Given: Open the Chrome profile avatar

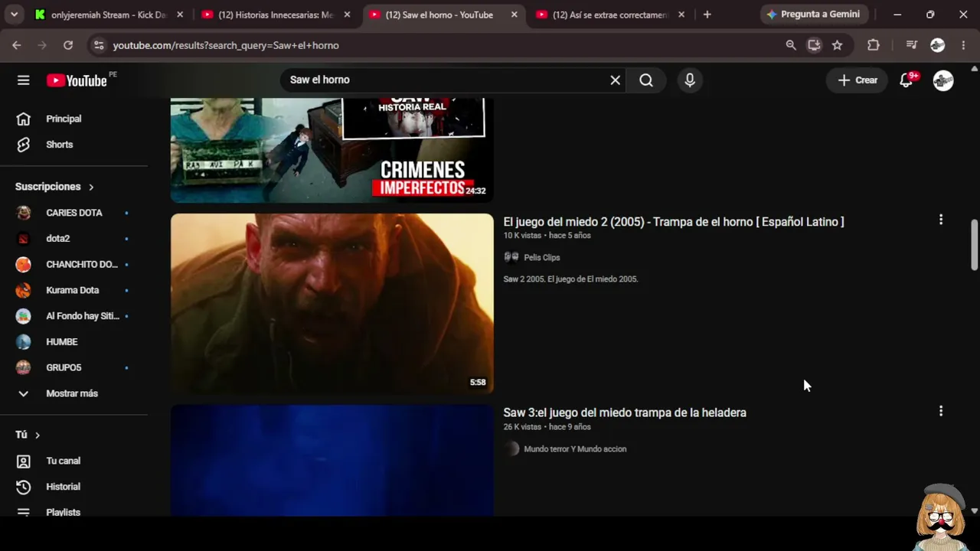Looking at the screenshot, I should click(938, 45).
